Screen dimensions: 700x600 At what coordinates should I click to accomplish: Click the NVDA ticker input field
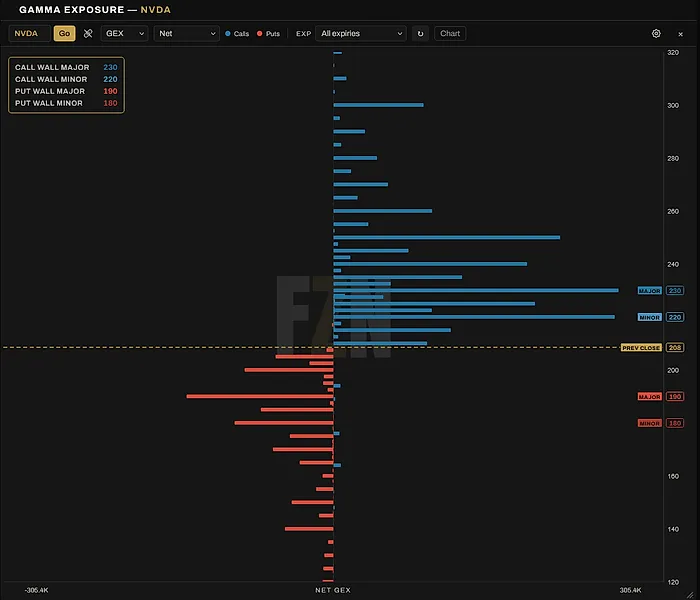[x=29, y=33]
